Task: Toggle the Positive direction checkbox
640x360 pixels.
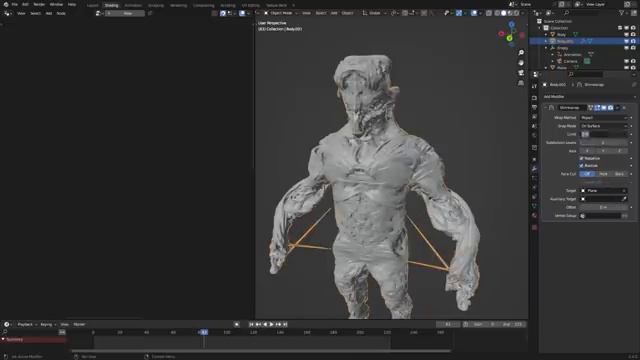Action: point(582,166)
